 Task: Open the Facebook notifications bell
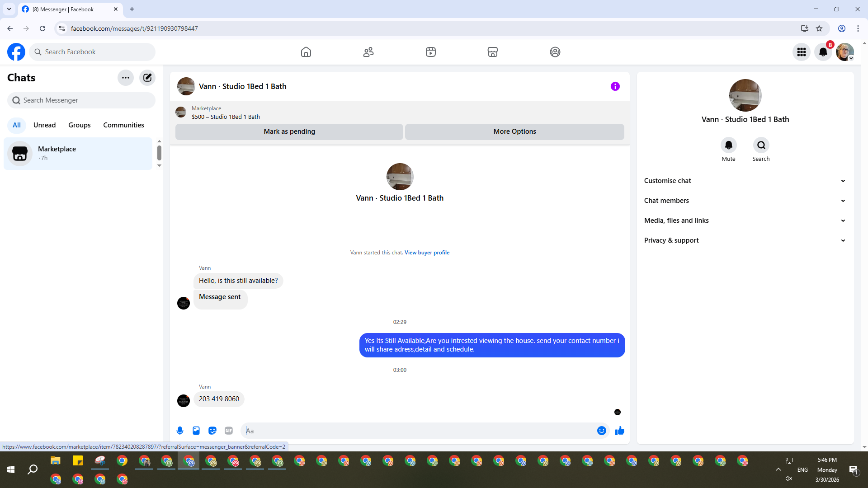(823, 52)
